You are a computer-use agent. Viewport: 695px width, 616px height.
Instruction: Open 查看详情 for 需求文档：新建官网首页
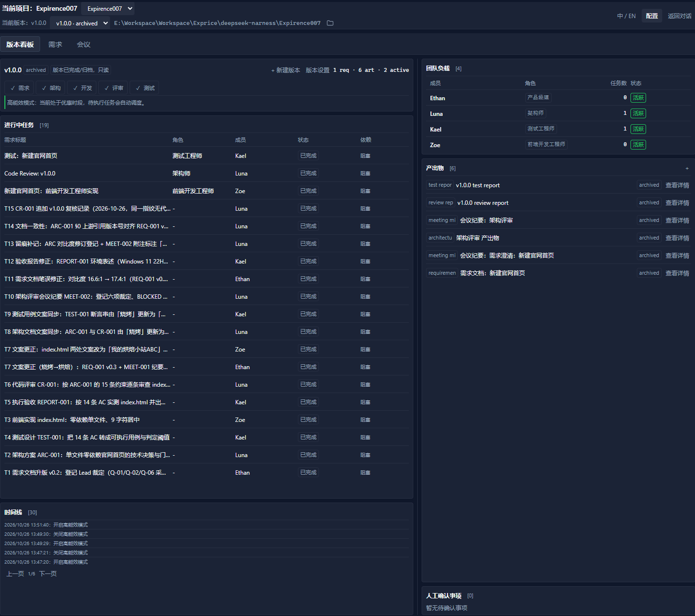tap(677, 273)
